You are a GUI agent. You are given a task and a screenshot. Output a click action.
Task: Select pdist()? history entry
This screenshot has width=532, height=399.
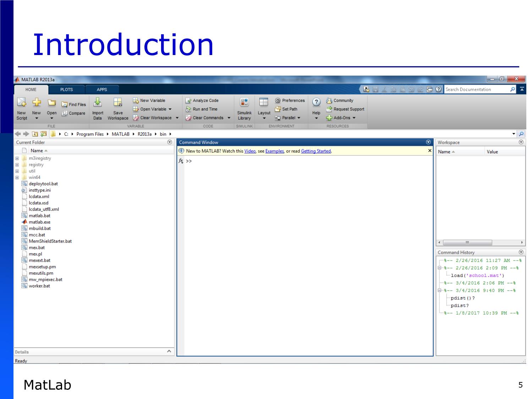pos(463,298)
